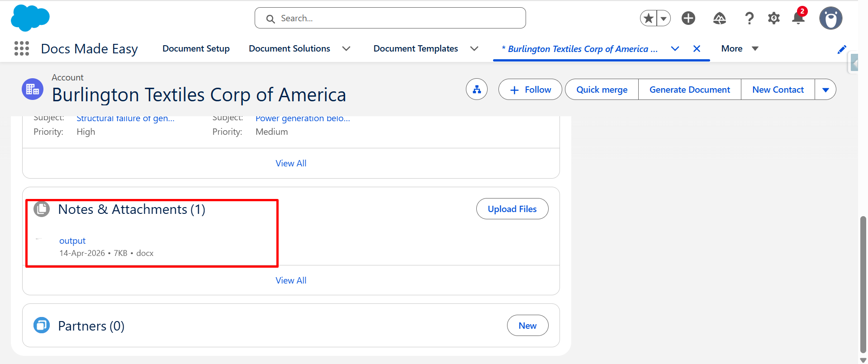The image size is (868, 364).
Task: Expand the Document Templates chevron
Action: (x=474, y=48)
